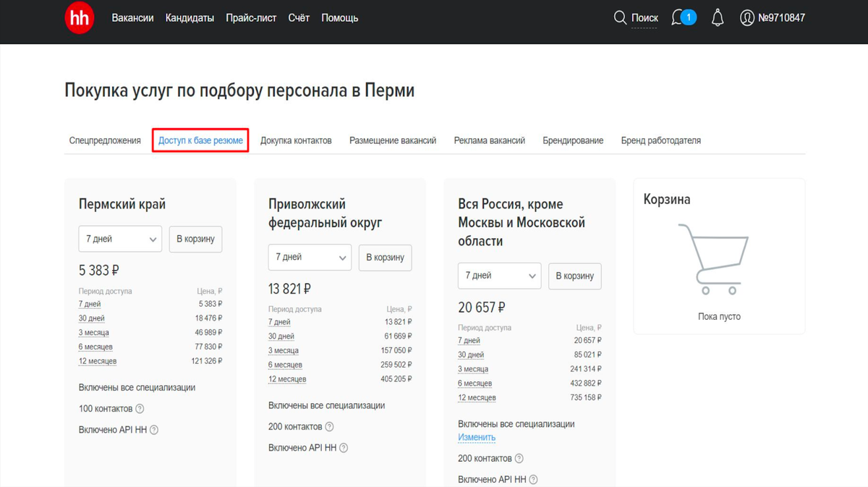The image size is (868, 487).
Task: Select 6 месяцев period in Приволжский list
Action: [285, 365]
